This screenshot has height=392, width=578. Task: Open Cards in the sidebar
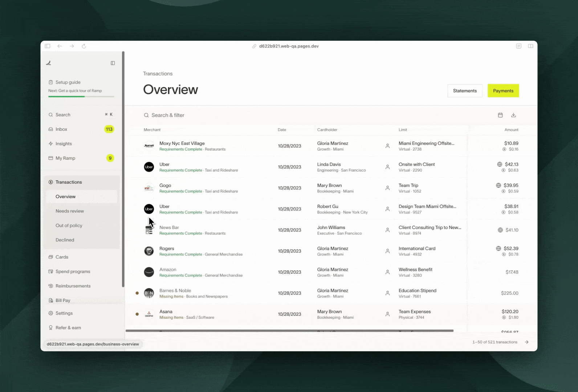pyautogui.click(x=81, y=257)
